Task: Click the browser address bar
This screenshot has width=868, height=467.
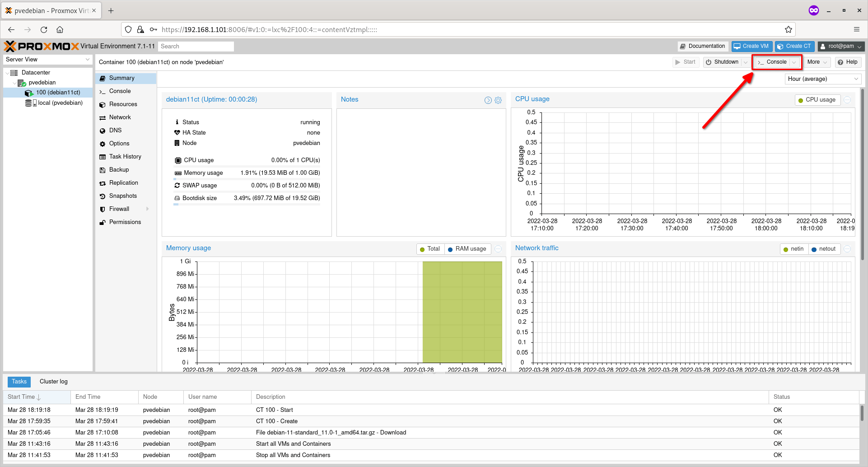Action: pyautogui.click(x=458, y=30)
